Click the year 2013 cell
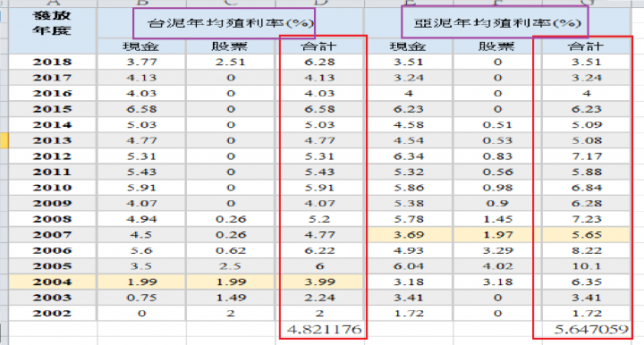This screenshot has height=345, width=644. pyautogui.click(x=53, y=140)
